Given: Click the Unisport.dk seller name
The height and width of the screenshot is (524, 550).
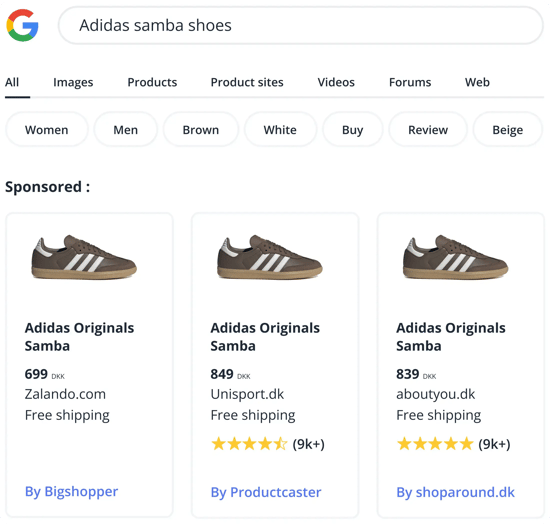Looking at the screenshot, I should pyautogui.click(x=247, y=394).
